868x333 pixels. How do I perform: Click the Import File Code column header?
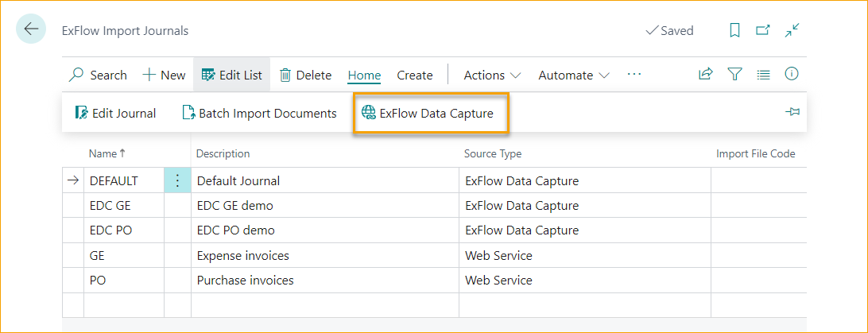tap(756, 153)
